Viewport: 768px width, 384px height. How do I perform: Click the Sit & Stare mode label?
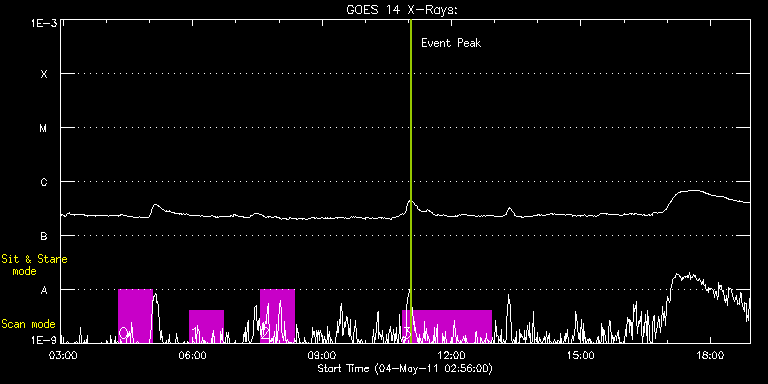coord(34,265)
